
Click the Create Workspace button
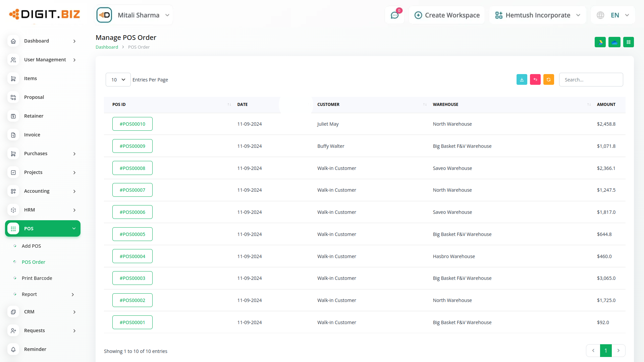click(x=447, y=15)
